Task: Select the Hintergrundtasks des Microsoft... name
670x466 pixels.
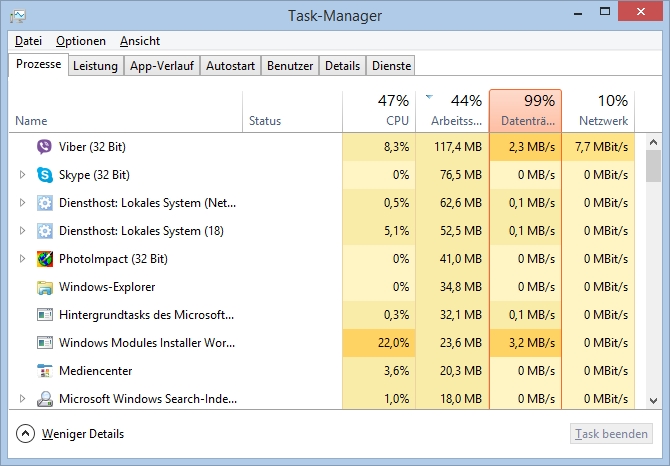Action: pos(147,315)
